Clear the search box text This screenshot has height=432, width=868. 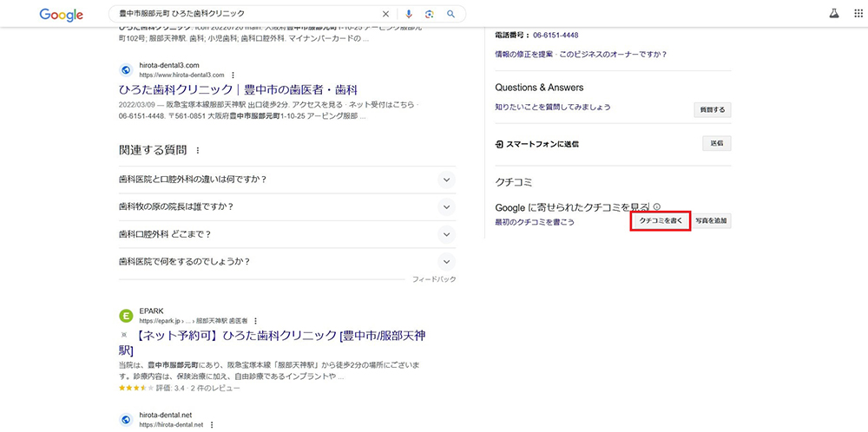pyautogui.click(x=386, y=15)
